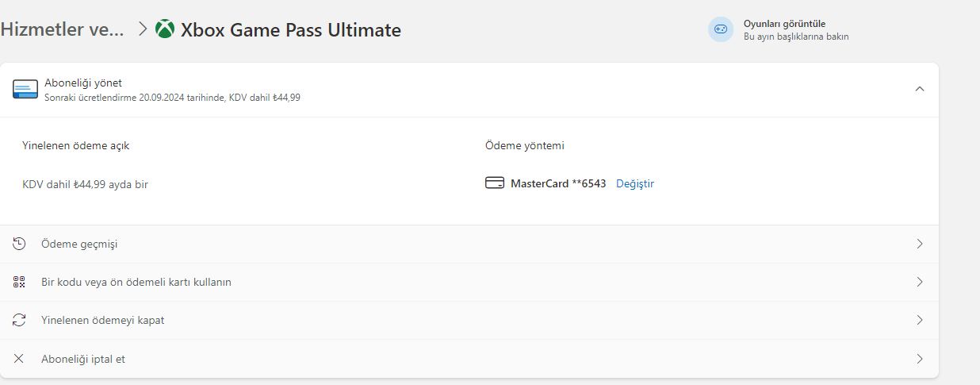
Task: Open chevron on Aboneliği iptal et row
Action: click(920, 359)
